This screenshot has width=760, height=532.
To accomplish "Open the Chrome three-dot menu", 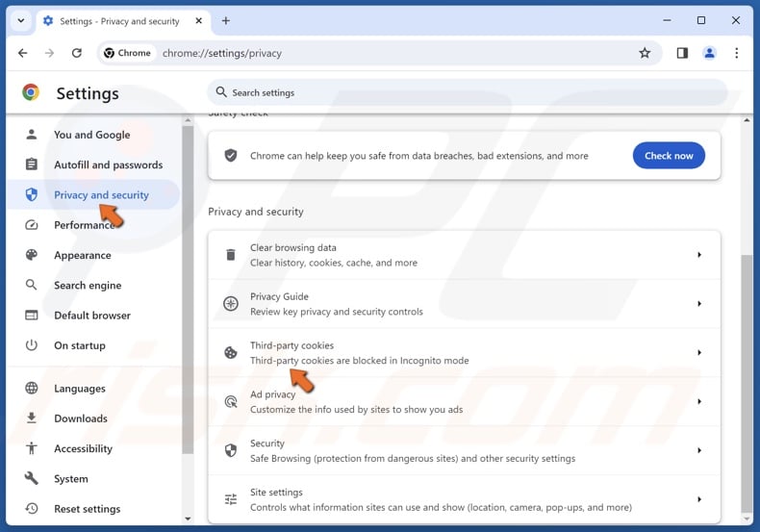I will pos(736,53).
